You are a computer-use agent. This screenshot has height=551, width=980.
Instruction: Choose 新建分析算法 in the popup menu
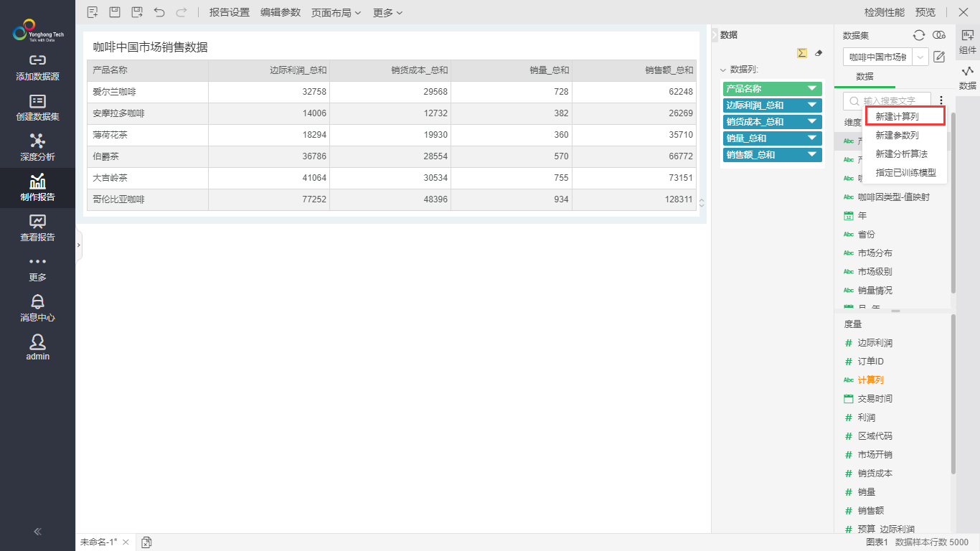tap(901, 154)
